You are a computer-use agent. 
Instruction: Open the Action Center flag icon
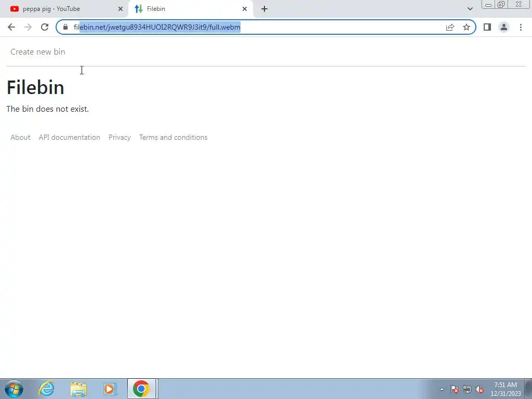455,389
